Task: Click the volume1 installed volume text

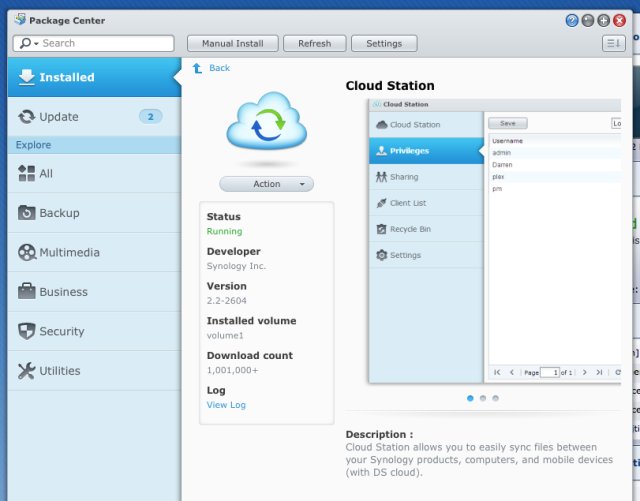Action: coord(225,335)
